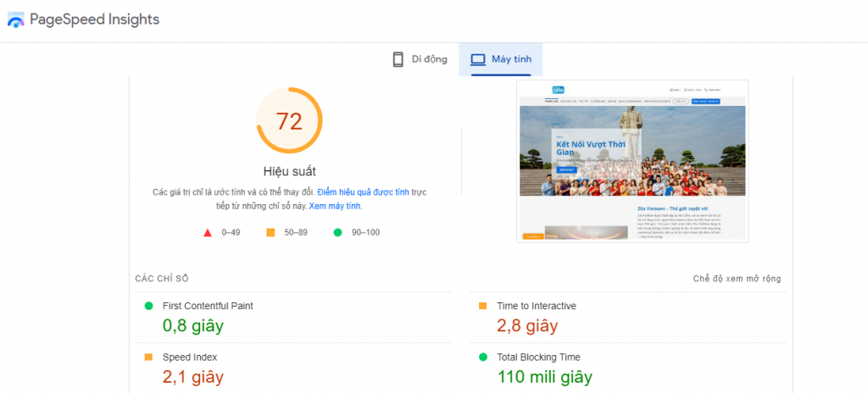Click the PageSpeed Insights title text

95,20
